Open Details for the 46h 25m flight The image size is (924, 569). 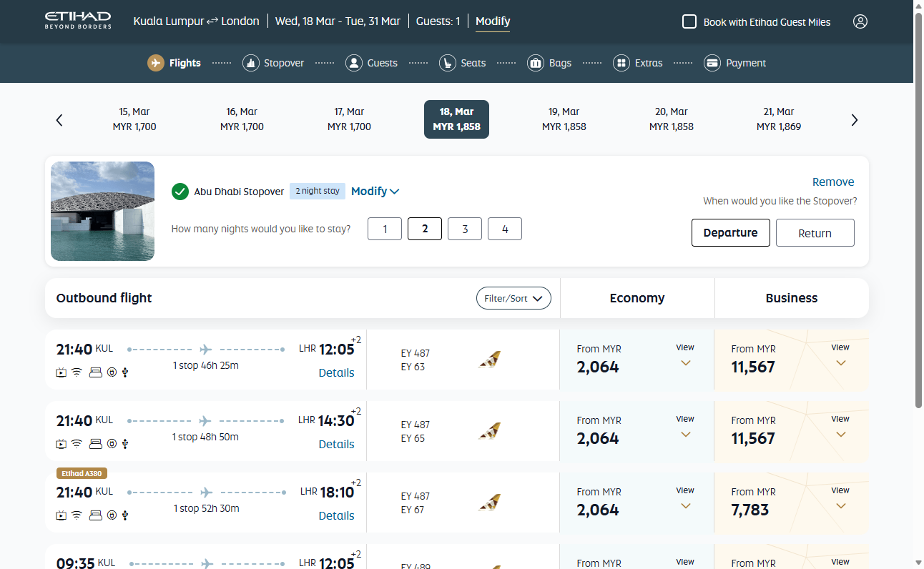point(336,372)
